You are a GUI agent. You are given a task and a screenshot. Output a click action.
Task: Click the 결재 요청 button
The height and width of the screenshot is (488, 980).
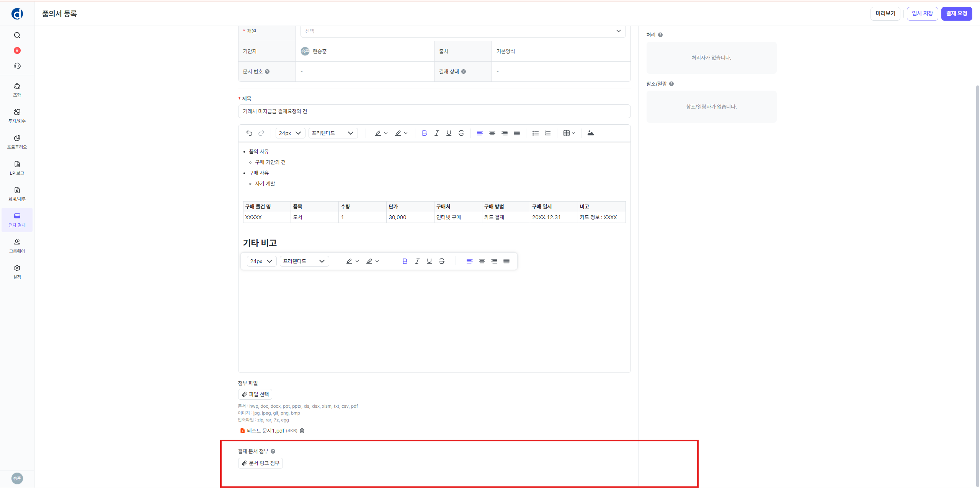click(956, 13)
